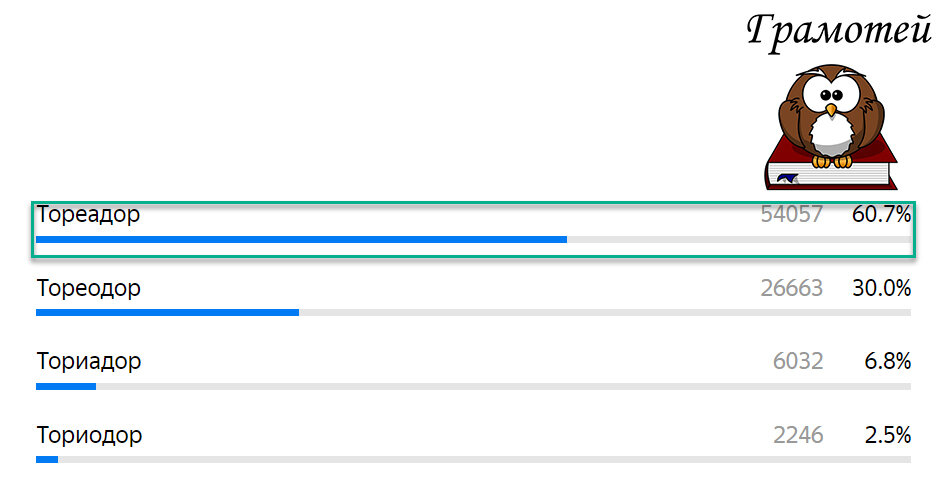Viewport: 950px width, 501px height.
Task: Click the 30.0% percentage value
Action: (882, 288)
